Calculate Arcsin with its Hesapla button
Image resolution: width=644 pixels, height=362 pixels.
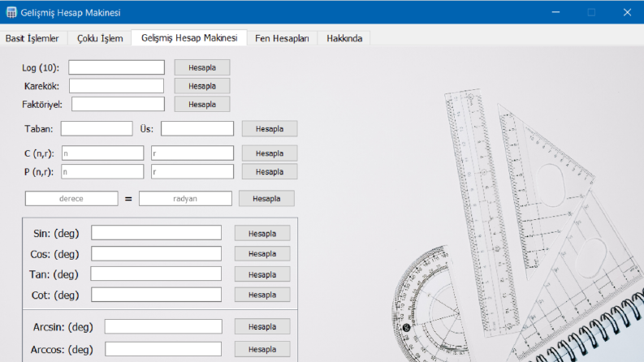click(x=262, y=326)
